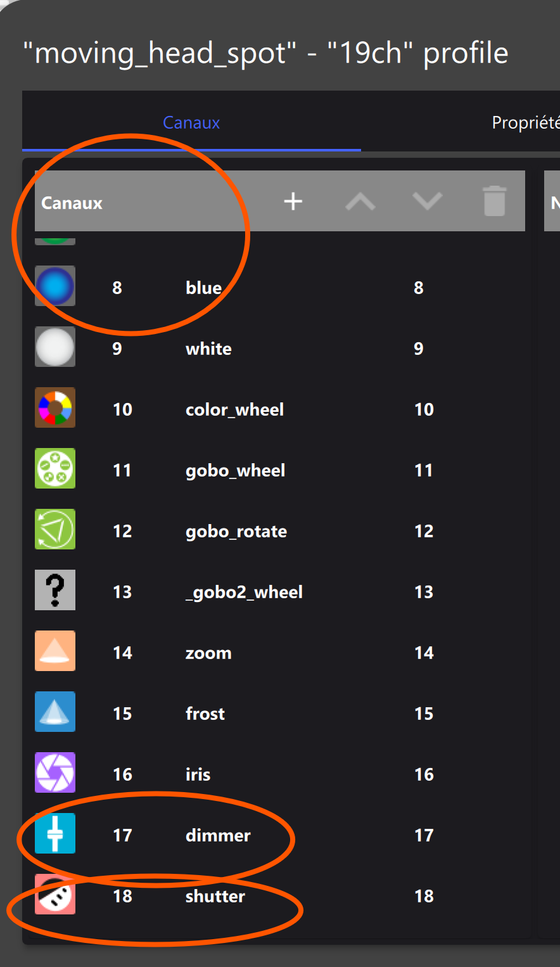
Task: Select the dimmer channel row name
Action: [x=218, y=835]
